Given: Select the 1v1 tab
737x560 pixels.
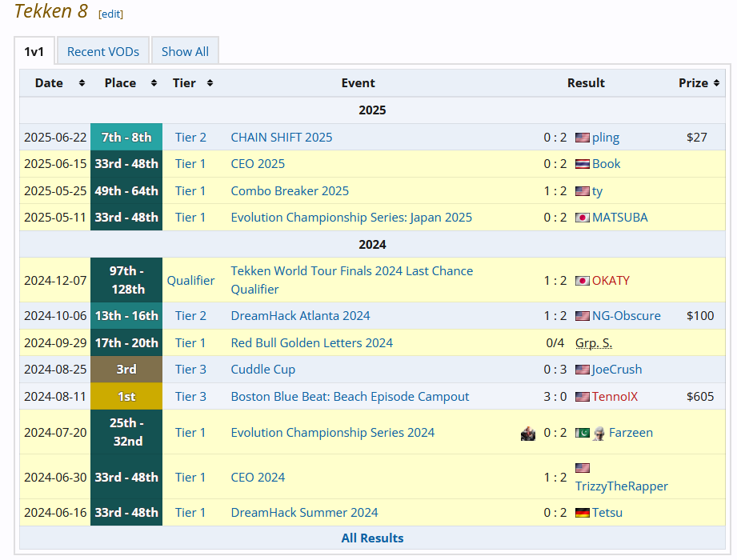Looking at the screenshot, I should tap(34, 51).
